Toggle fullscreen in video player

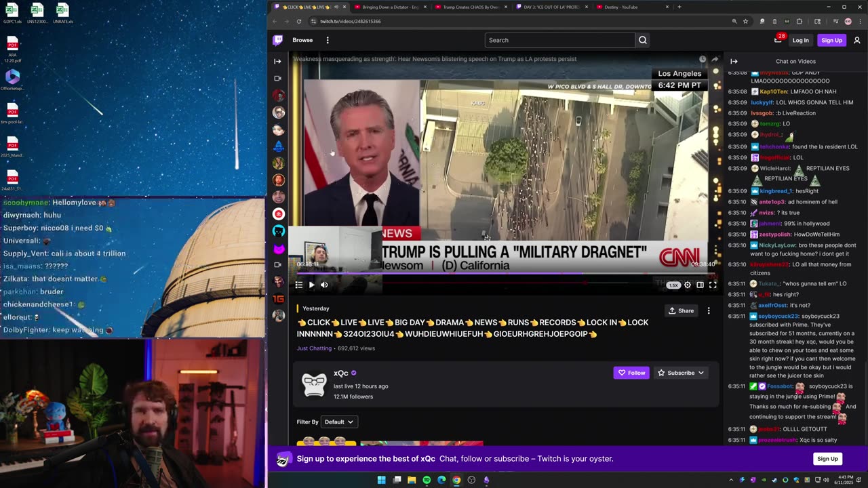pyautogui.click(x=713, y=285)
